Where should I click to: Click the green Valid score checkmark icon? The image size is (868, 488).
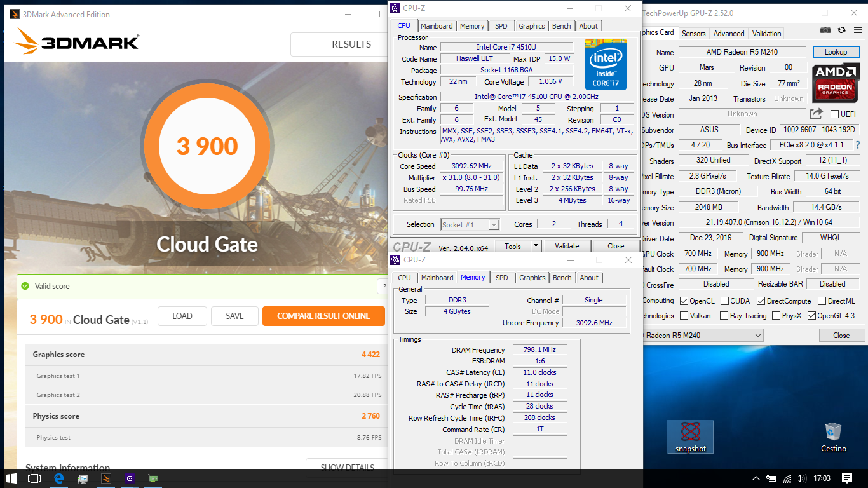tap(25, 286)
